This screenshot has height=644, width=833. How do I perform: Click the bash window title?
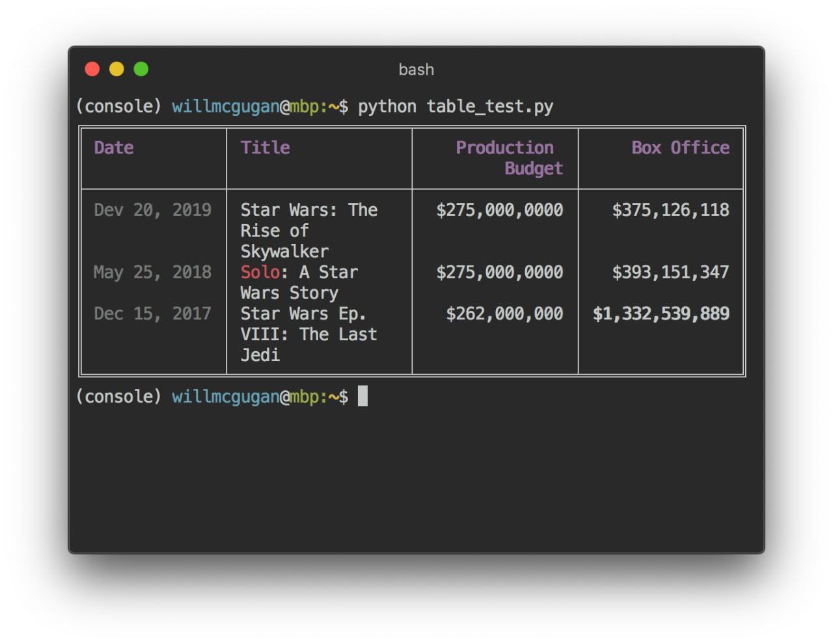416,70
